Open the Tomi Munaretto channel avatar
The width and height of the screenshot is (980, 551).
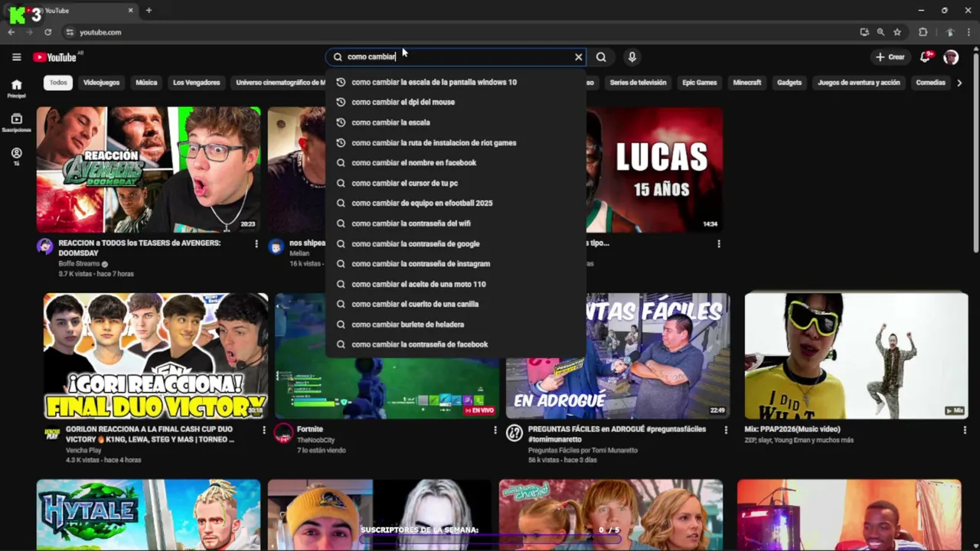[514, 434]
